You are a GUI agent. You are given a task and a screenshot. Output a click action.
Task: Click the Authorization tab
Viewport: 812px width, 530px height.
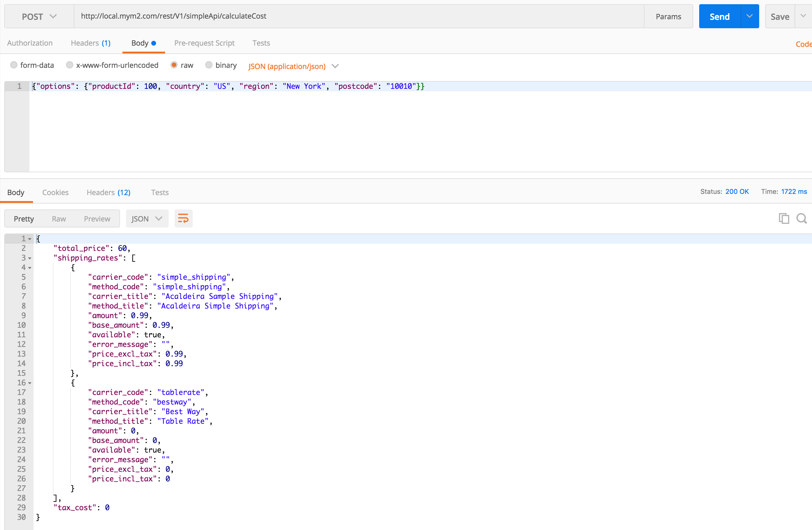(30, 43)
